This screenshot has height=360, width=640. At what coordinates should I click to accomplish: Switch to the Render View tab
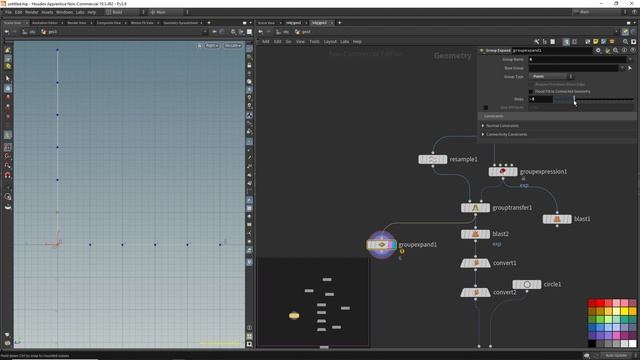[77, 23]
